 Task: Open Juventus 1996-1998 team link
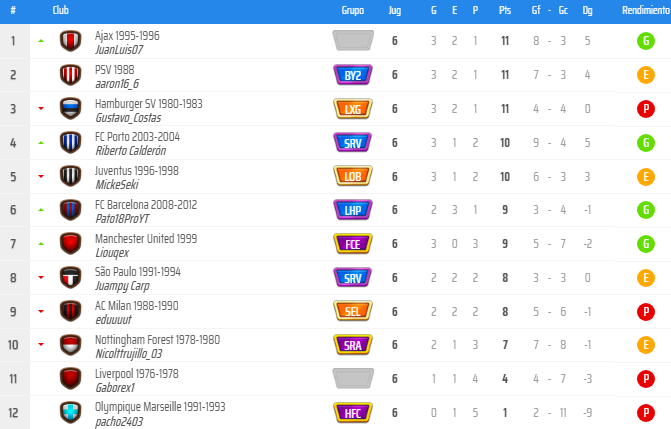coord(137,171)
